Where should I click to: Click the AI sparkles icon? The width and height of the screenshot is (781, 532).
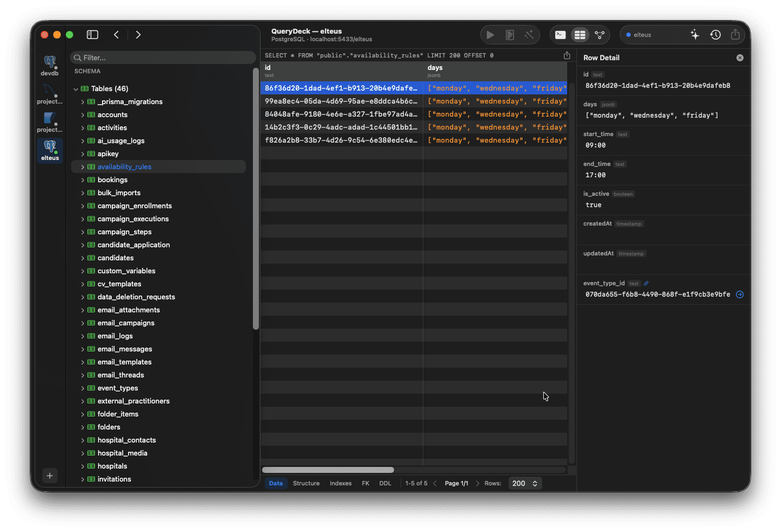coord(695,35)
